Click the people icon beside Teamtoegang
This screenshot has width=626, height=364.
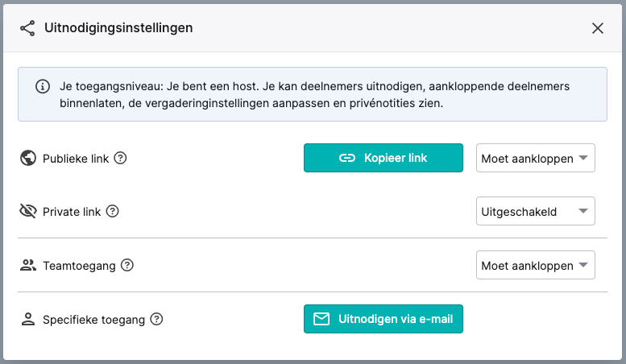coord(28,265)
